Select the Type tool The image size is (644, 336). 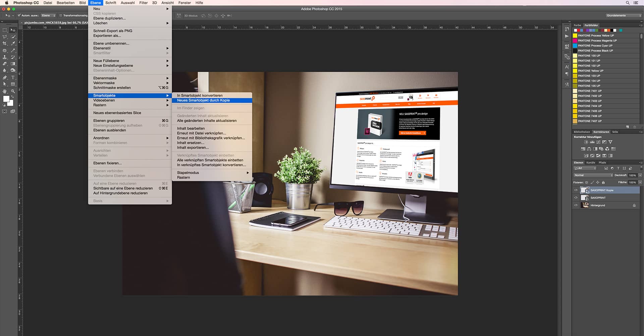[x=13, y=77]
